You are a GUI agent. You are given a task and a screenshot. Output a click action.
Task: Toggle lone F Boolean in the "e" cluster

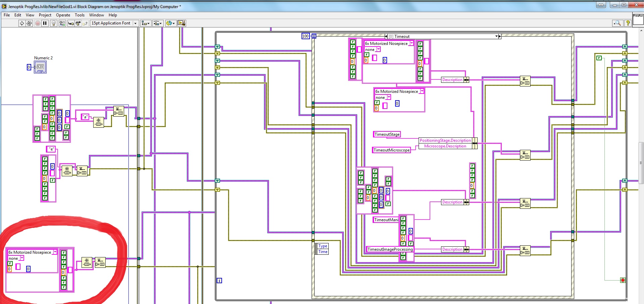53,180
